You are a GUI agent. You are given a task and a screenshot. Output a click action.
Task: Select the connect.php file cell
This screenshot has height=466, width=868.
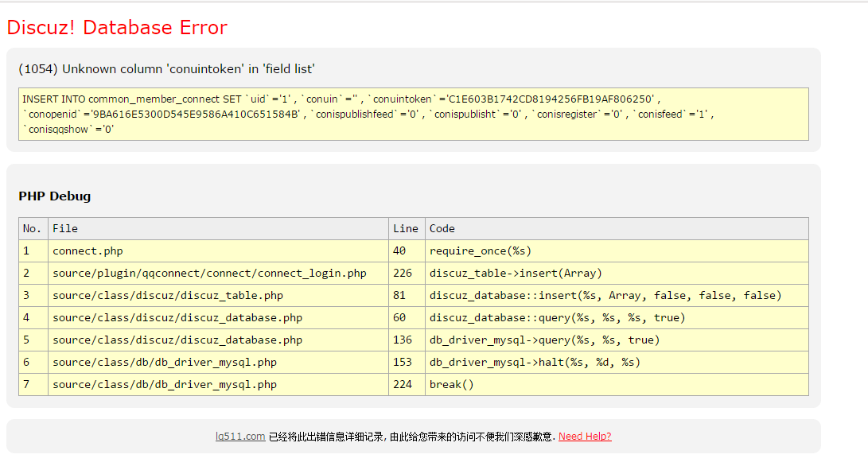pos(88,251)
